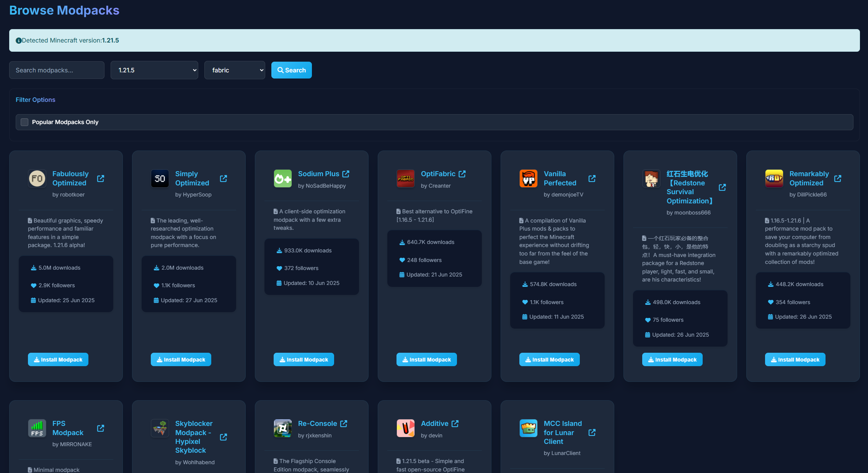Focus the Search modpacks input field
868x473 pixels.
(x=57, y=70)
